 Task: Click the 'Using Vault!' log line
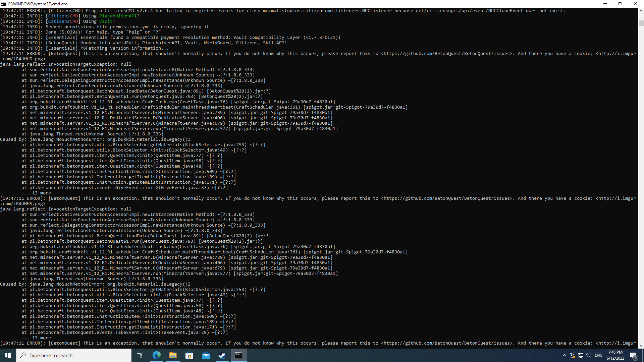coord(58,21)
